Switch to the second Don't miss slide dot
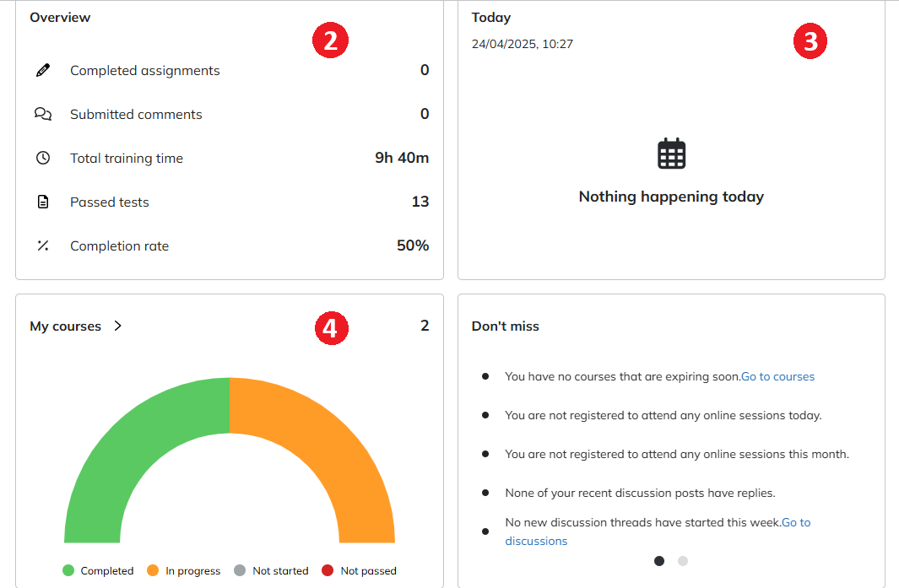899x588 pixels. 683,561
